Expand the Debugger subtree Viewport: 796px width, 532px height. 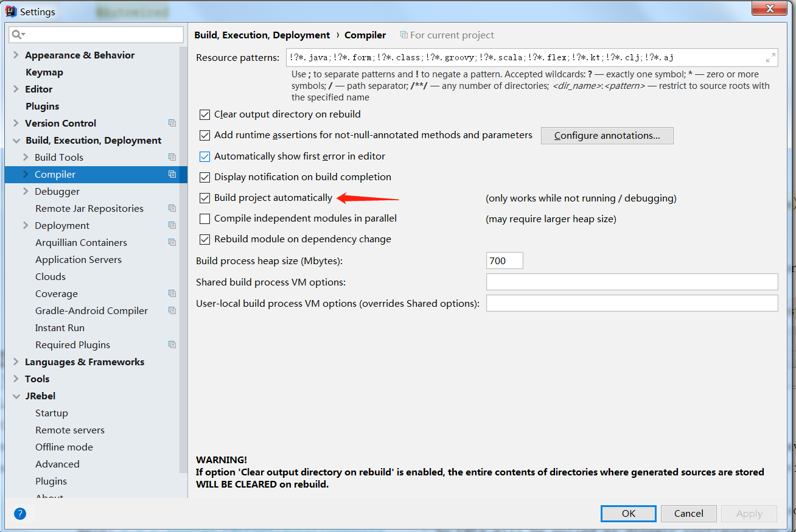click(x=26, y=192)
